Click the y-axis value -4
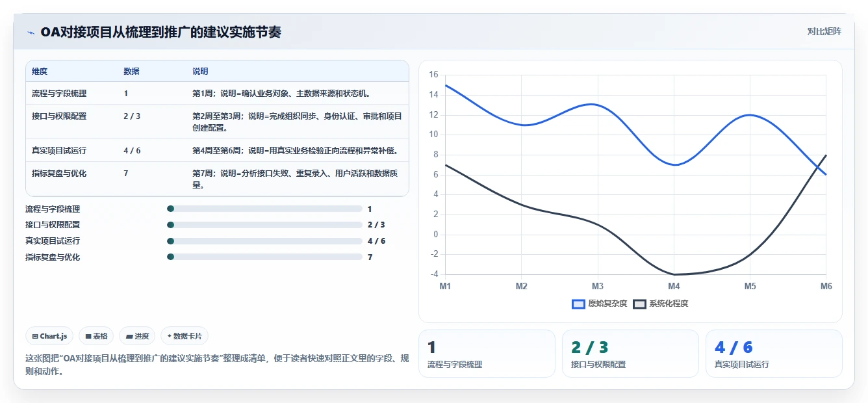 tap(434, 274)
